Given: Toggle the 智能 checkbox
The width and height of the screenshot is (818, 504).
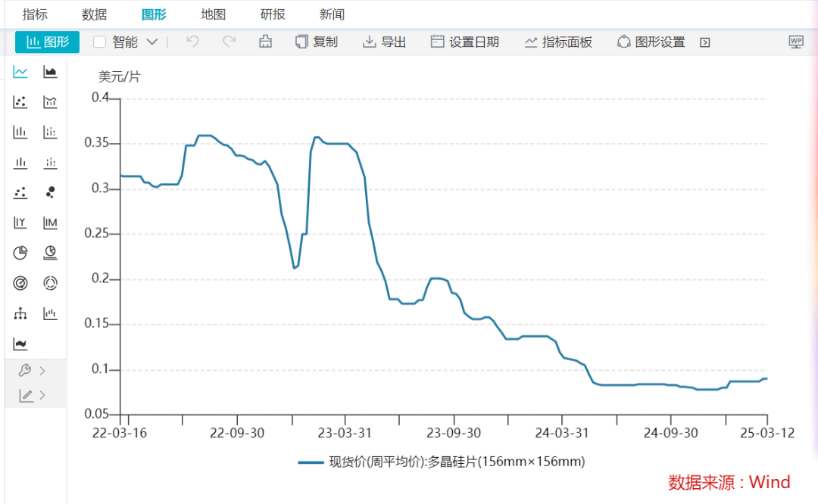Looking at the screenshot, I should click(x=99, y=42).
